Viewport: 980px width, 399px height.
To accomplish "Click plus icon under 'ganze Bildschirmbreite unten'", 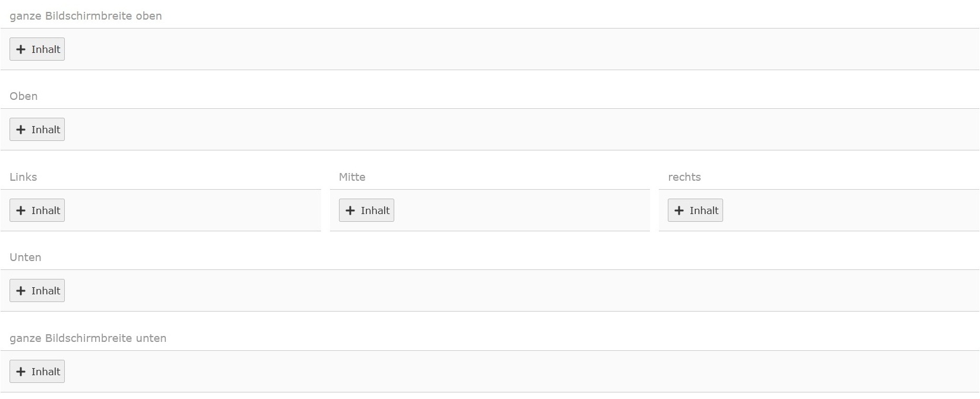I will (x=21, y=372).
